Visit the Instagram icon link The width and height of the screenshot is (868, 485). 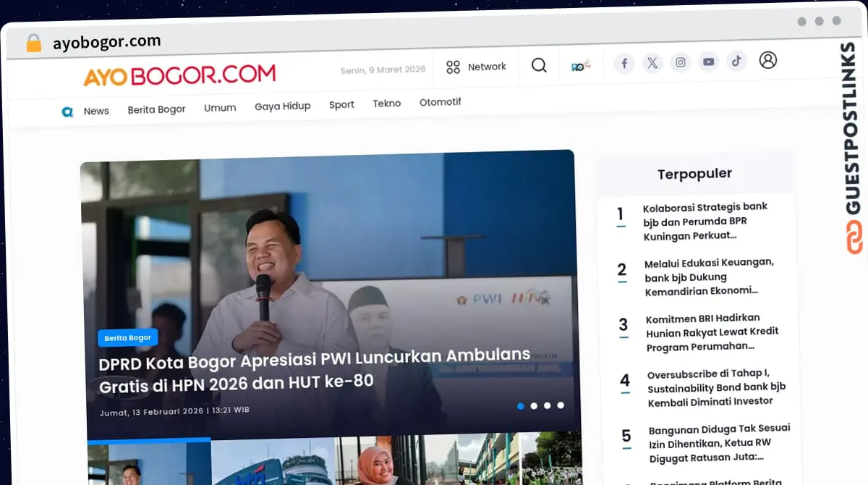point(681,62)
